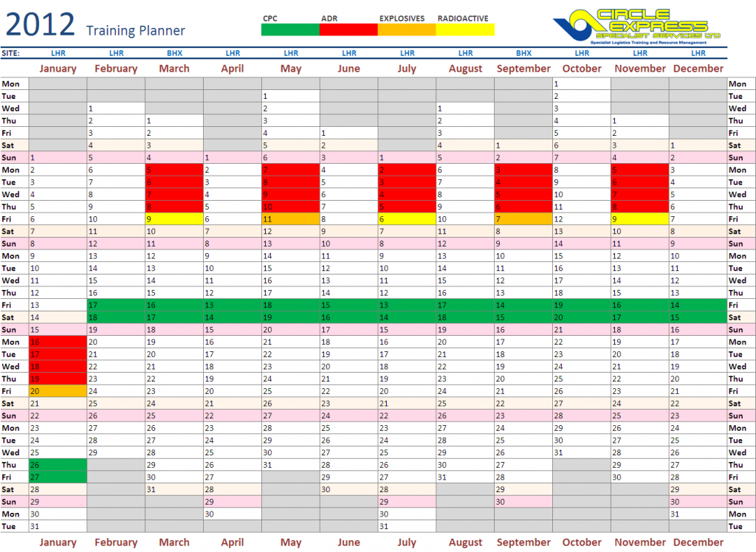Click December 31 cell
This screenshot has height=552, width=756.
[x=698, y=514]
